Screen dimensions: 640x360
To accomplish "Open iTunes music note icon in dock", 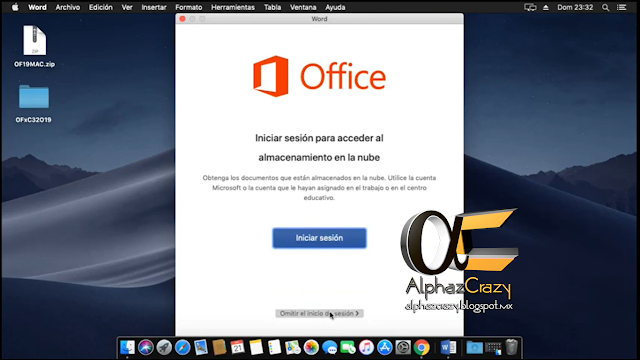I will [366, 347].
